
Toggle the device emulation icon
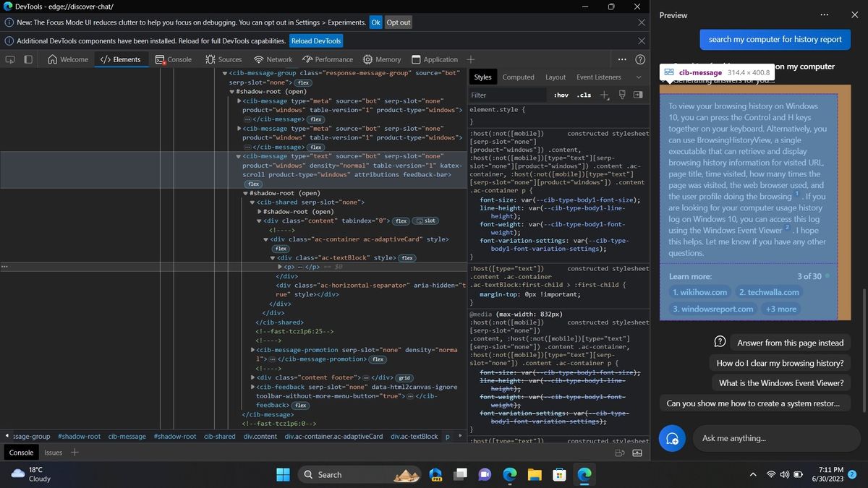coord(27,59)
